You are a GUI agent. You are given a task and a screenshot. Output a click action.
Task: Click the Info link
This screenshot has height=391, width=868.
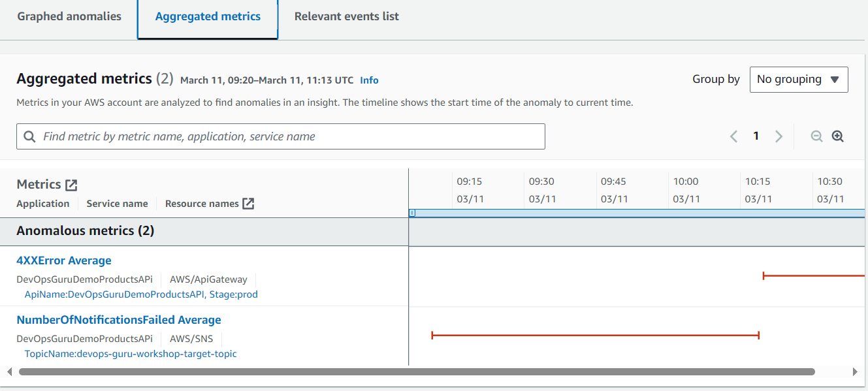[x=369, y=80]
